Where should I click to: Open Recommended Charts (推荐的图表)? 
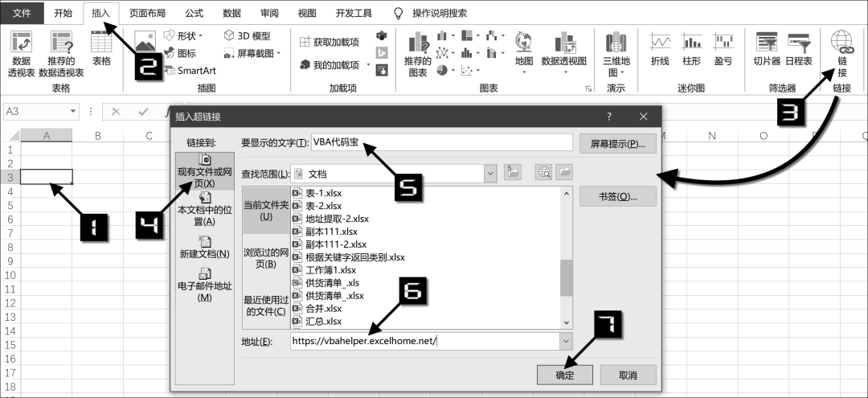[417, 54]
